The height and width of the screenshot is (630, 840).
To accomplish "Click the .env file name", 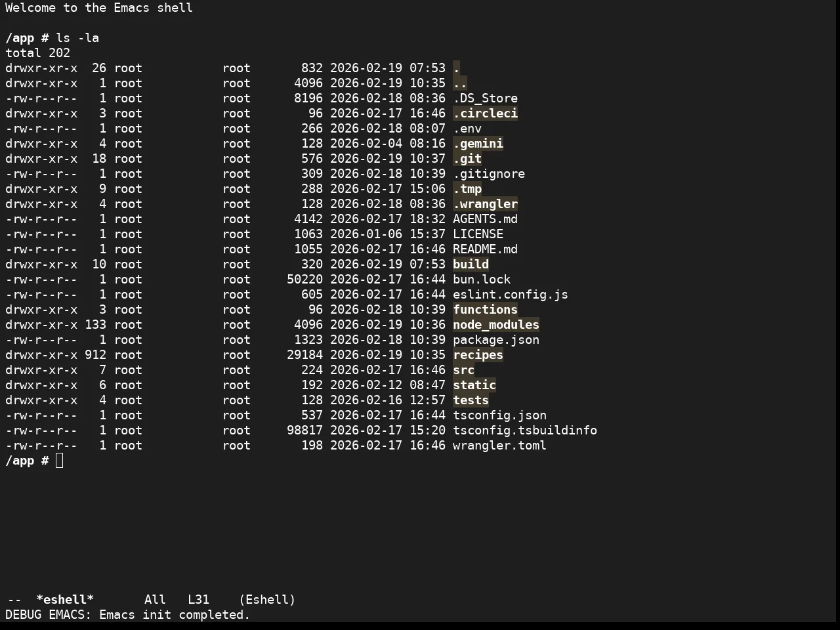I will pos(467,129).
